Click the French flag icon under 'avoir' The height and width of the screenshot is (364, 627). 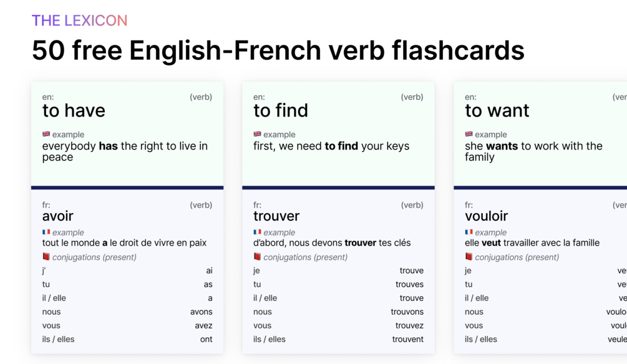pos(46,232)
